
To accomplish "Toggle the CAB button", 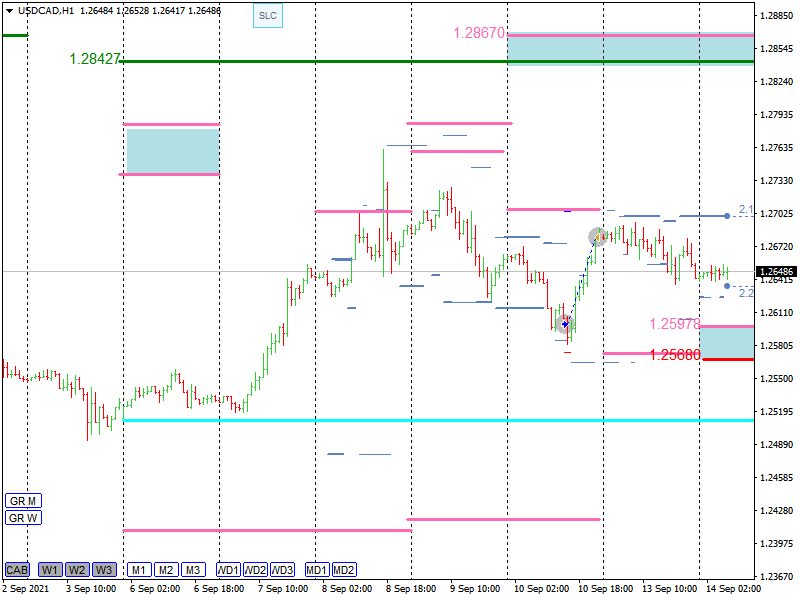I will pyautogui.click(x=16, y=570).
